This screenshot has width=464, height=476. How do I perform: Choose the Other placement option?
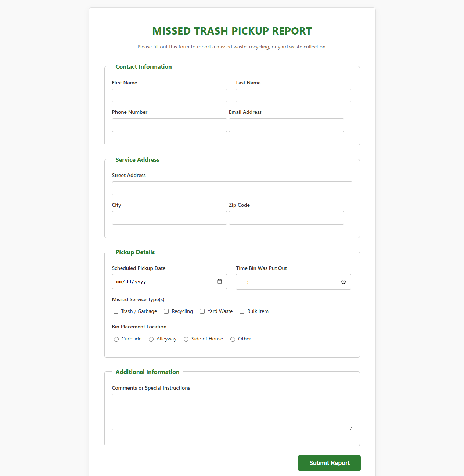[233, 339]
